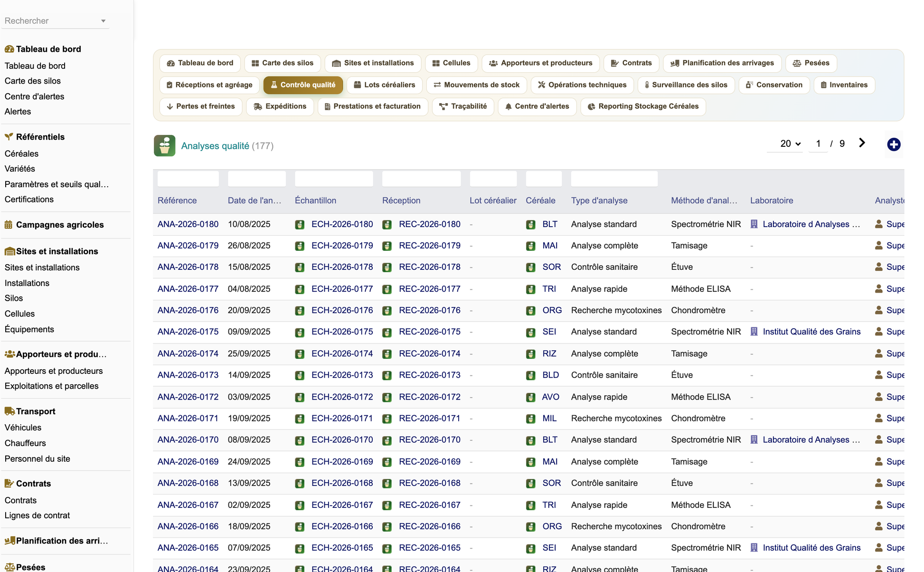Click sidebar Pesées scale icon
The image size is (924, 572).
coord(10,567)
